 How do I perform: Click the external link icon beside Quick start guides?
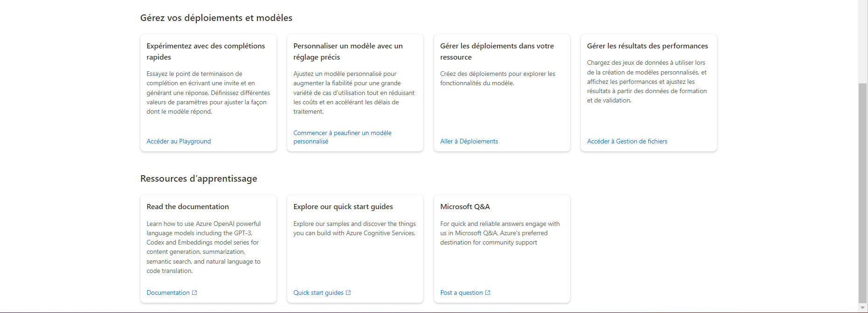(348, 293)
